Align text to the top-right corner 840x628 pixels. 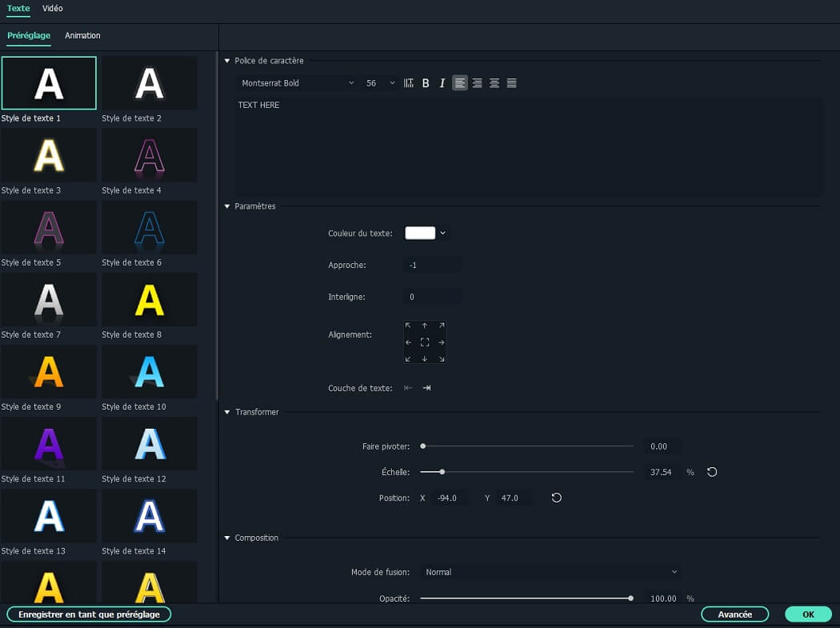point(442,326)
